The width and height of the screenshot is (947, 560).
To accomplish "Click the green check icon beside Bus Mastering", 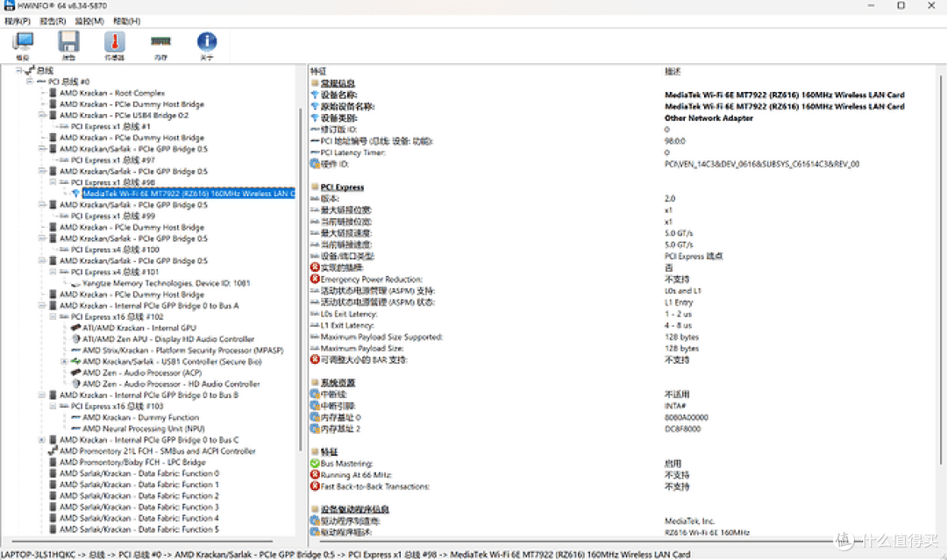I will tap(315, 464).
